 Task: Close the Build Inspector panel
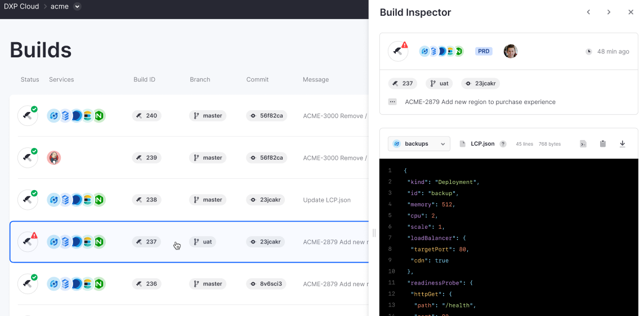coord(630,12)
